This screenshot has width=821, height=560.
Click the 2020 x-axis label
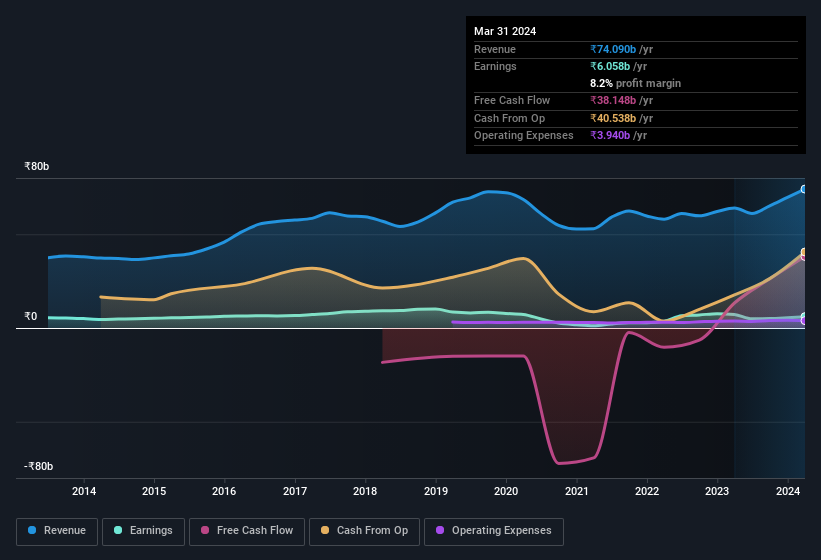tap(506, 491)
